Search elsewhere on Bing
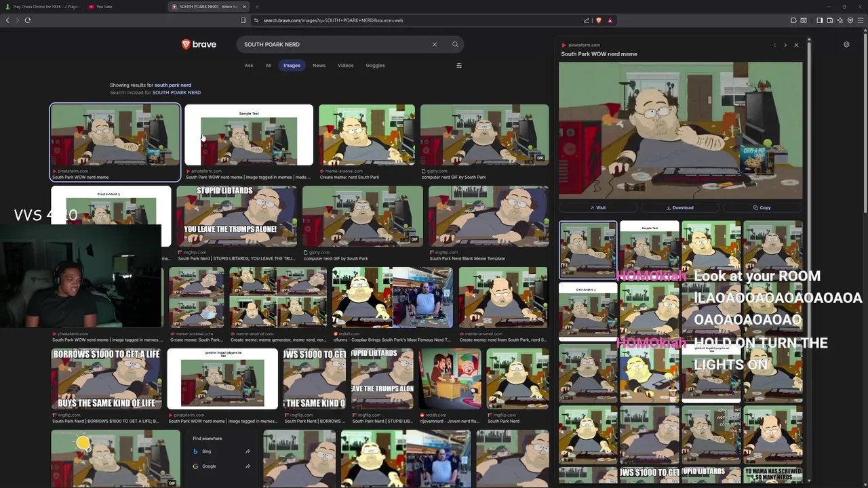Viewport: 868px width, 488px height. pyautogui.click(x=222, y=451)
